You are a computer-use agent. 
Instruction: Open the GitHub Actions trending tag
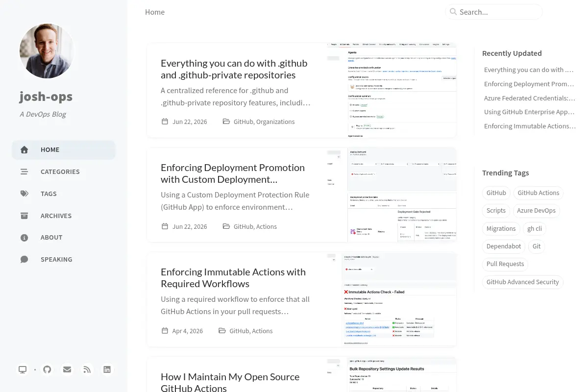click(539, 193)
